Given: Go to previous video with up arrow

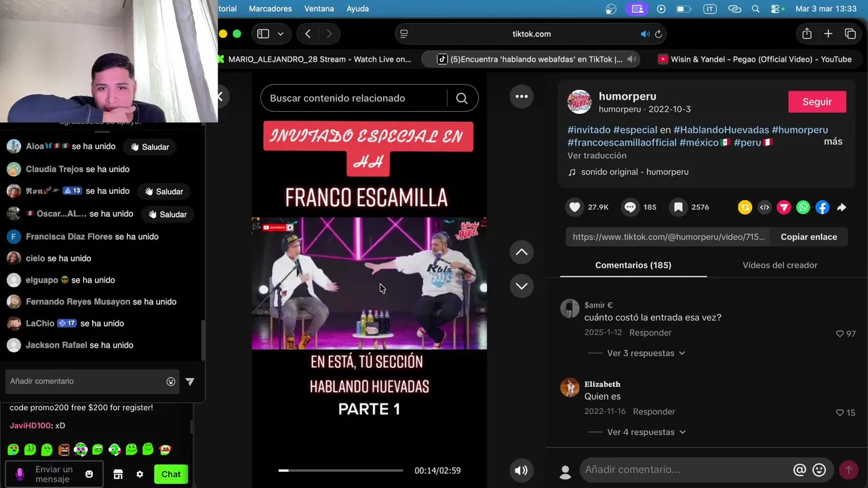Looking at the screenshot, I should pos(521,252).
